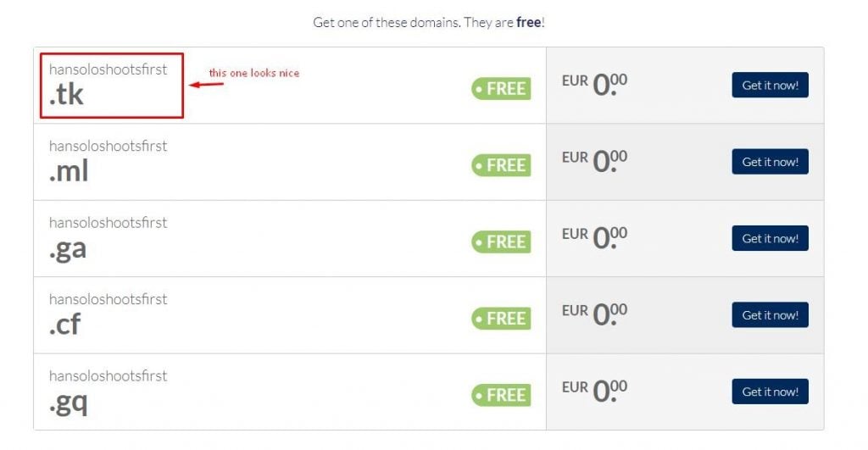Select the hansoloshootsfirst .cf domain name
Image resolution: width=868 pixels, height=450 pixels.
pos(108,314)
